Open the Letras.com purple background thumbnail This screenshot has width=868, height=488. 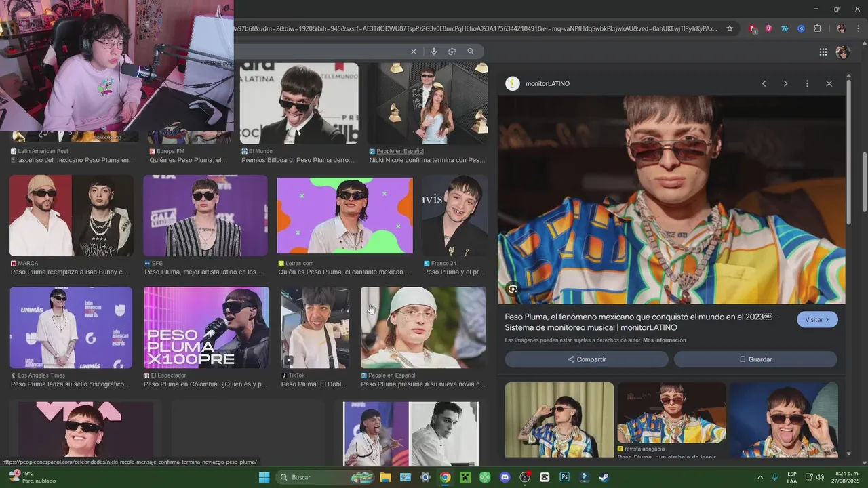pyautogui.click(x=344, y=216)
